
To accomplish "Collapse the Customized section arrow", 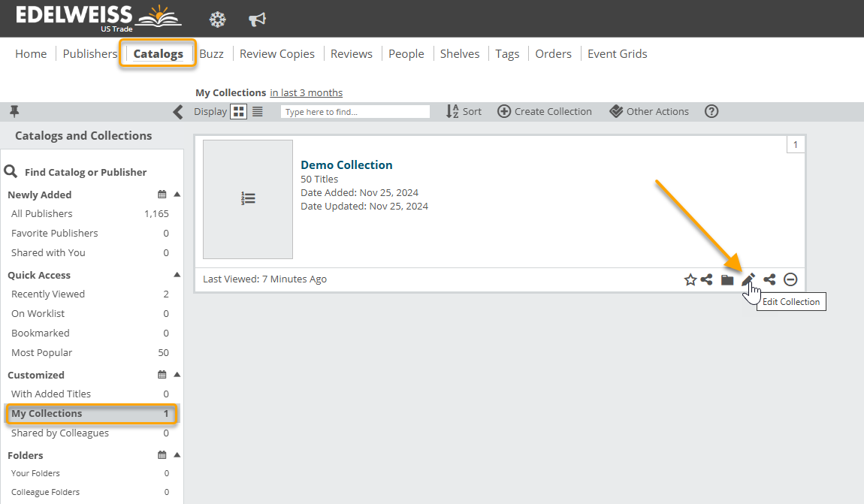I will [177, 374].
